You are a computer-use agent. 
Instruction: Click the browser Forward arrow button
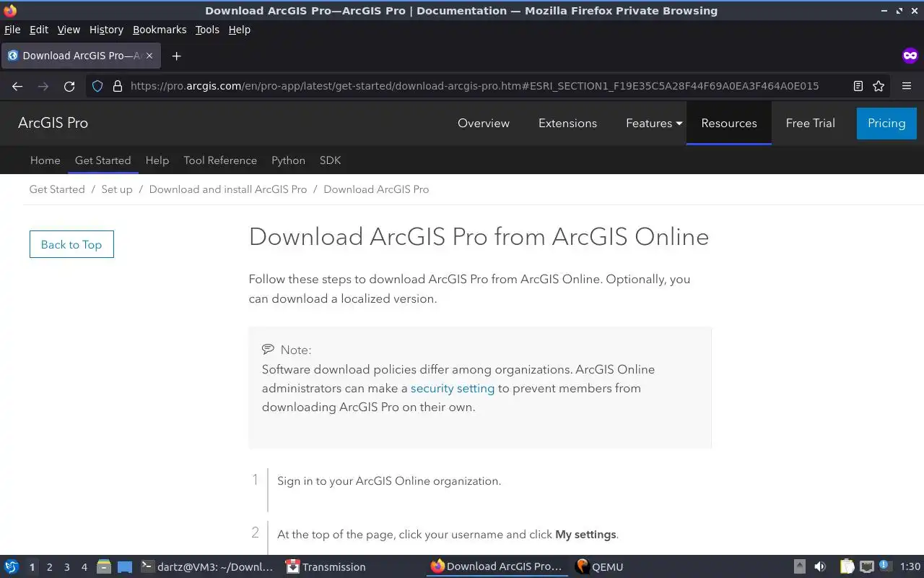click(x=43, y=86)
